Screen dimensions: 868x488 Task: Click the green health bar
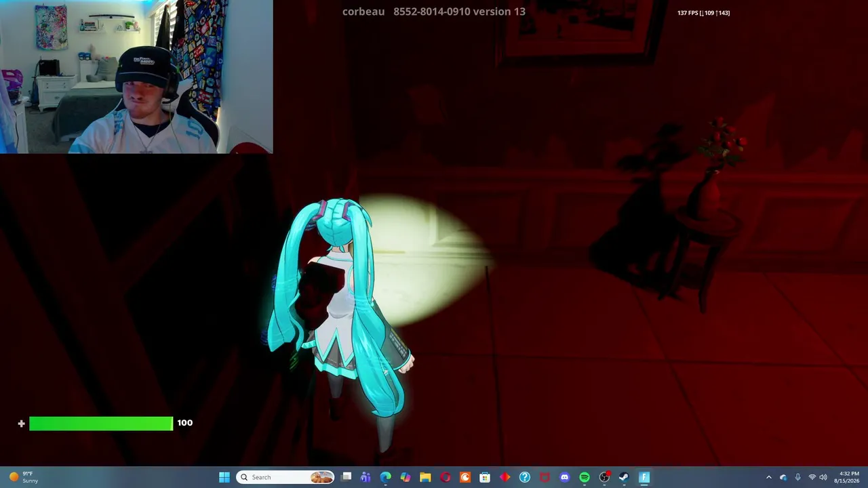coord(101,424)
